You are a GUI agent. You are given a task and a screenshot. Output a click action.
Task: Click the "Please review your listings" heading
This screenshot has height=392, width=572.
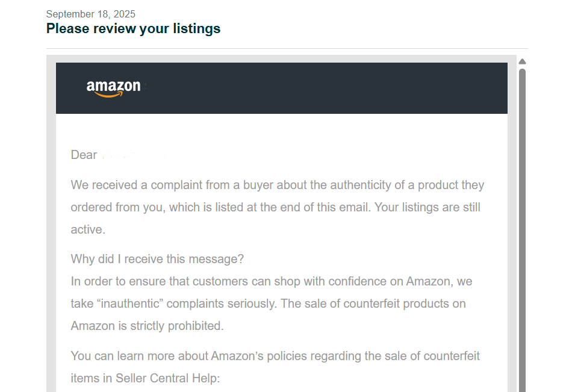[x=133, y=28]
